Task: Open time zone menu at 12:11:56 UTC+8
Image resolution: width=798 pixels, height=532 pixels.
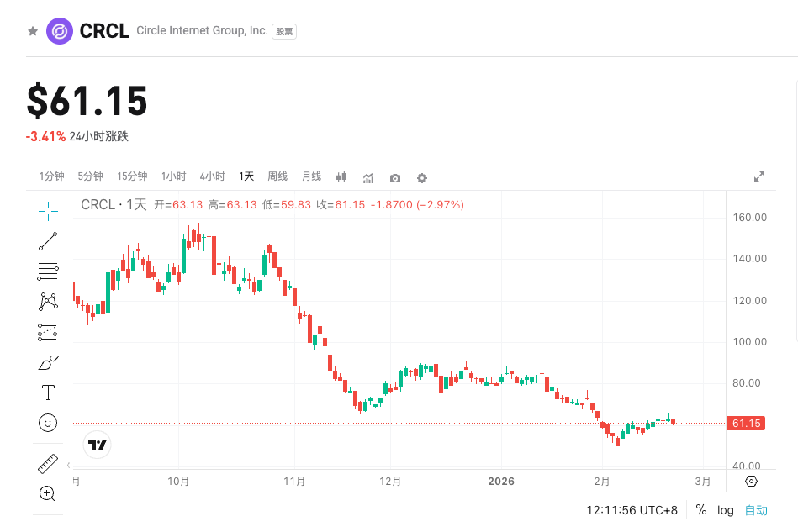Action: 632,510
